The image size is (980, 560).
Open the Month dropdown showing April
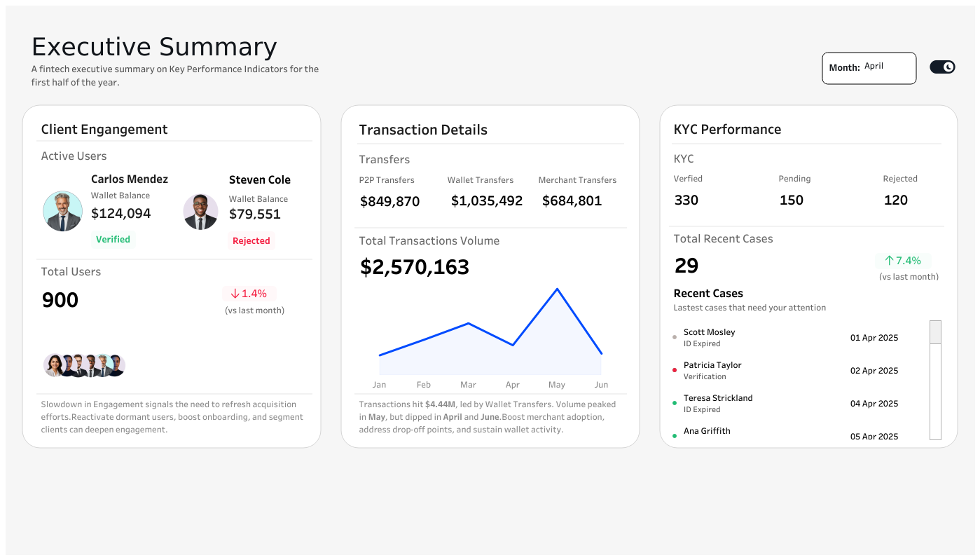click(869, 68)
